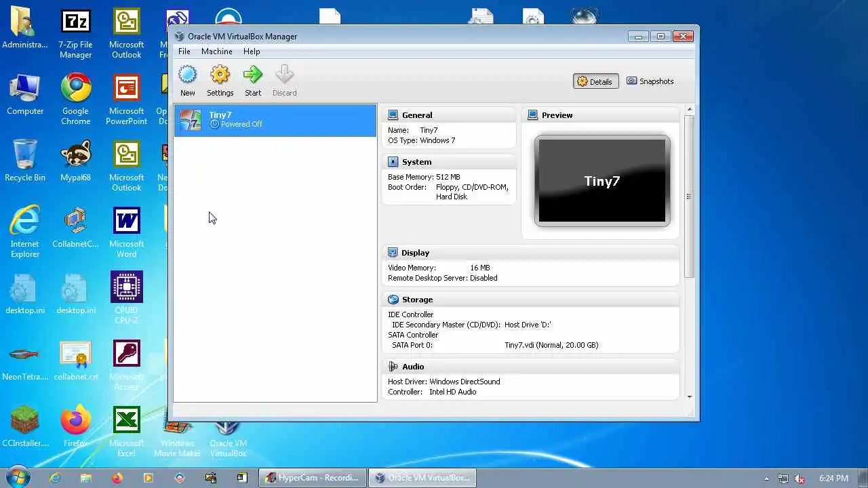The image size is (868, 488).
Task: Click the Display section icon
Action: click(393, 253)
